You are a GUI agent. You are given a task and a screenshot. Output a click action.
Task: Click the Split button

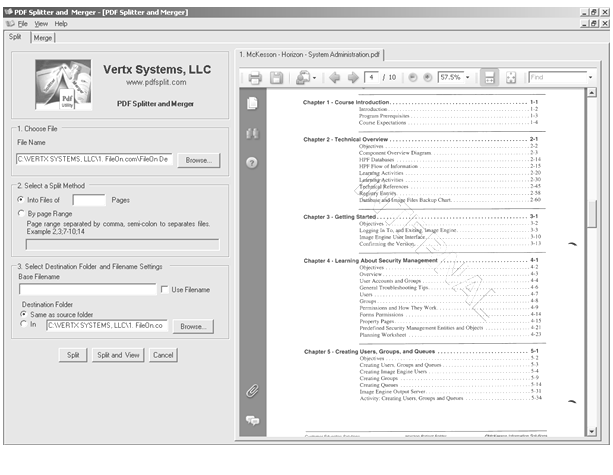pyautogui.click(x=73, y=355)
